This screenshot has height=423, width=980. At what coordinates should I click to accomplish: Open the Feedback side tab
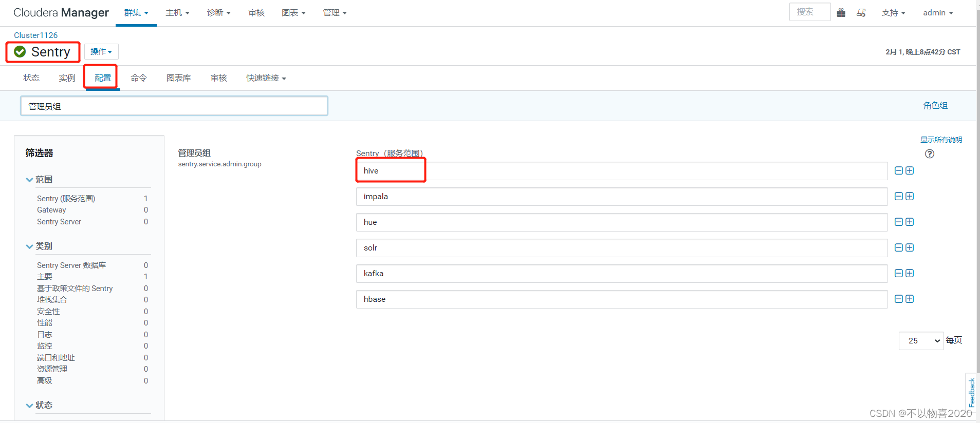click(971, 392)
